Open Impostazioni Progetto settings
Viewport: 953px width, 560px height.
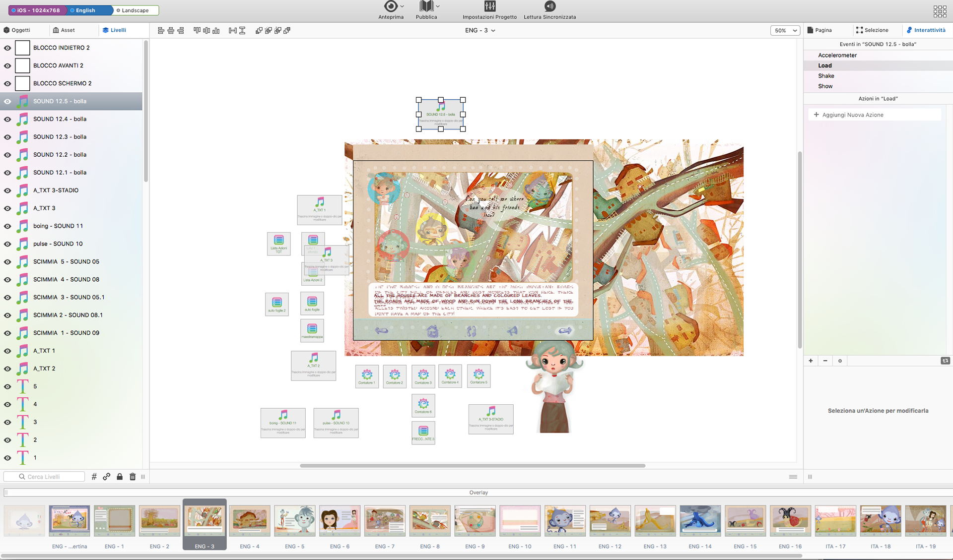click(489, 6)
